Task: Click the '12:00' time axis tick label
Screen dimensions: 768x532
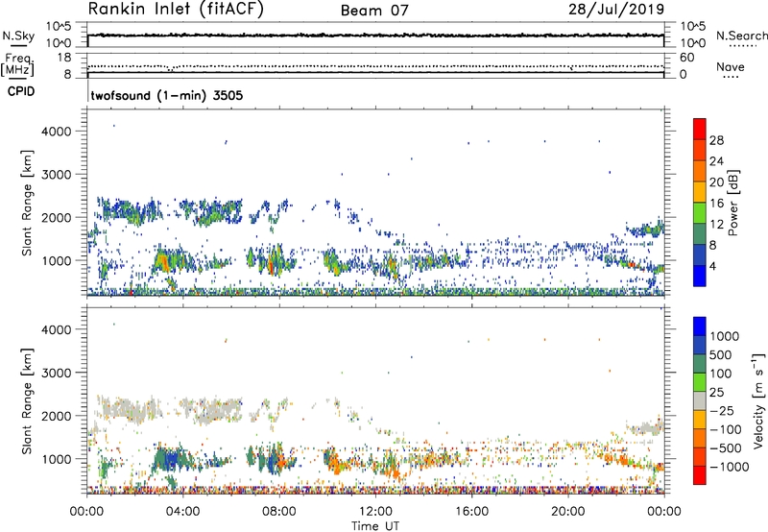Action: pyautogui.click(x=375, y=512)
